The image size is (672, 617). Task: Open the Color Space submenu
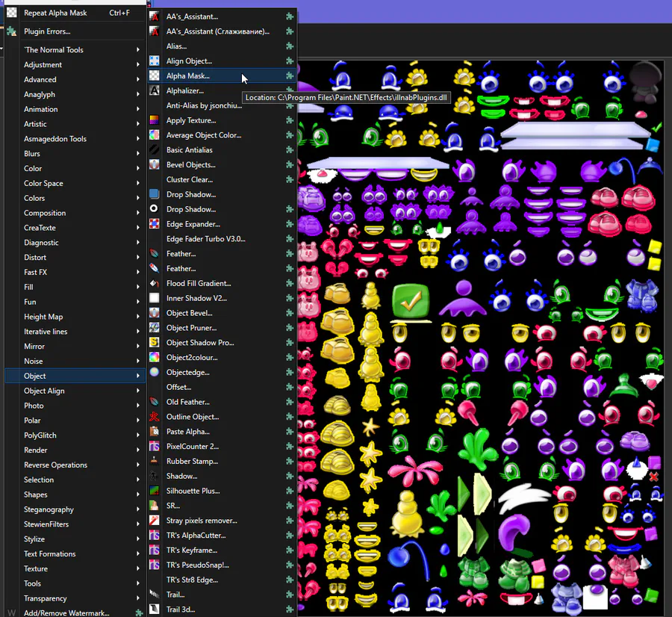coord(75,183)
